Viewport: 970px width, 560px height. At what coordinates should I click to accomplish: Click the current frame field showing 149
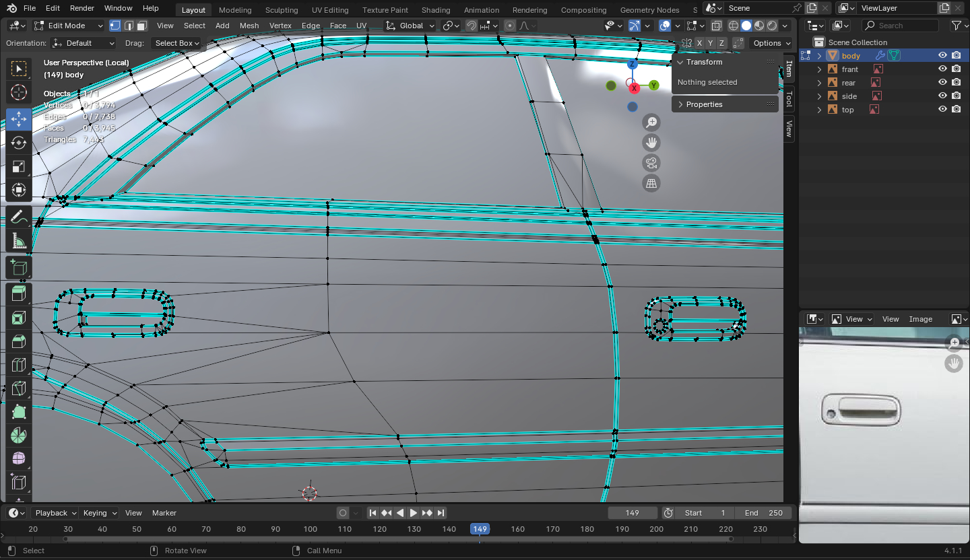click(632, 513)
